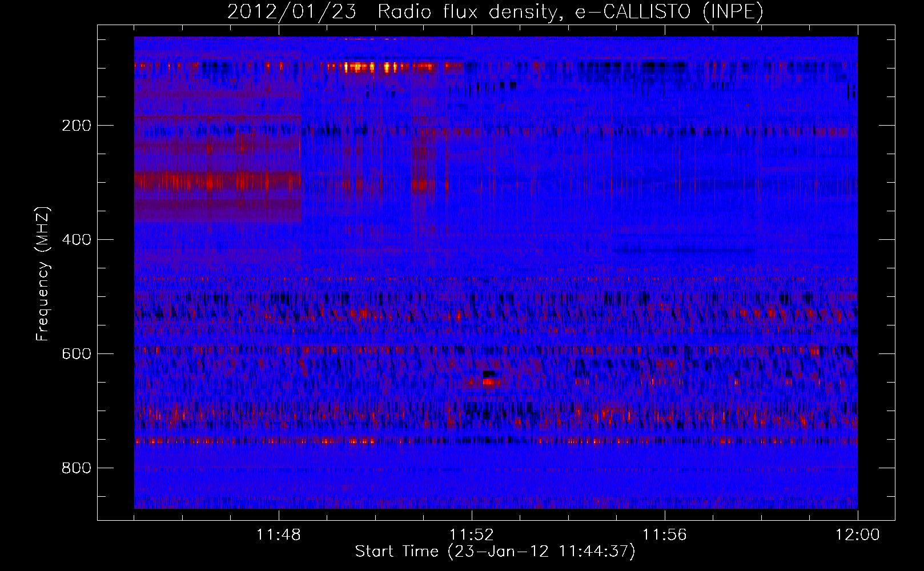924x571 pixels.
Task: Click the red emission band near 300 MHz before 11:48
Action: [218, 182]
